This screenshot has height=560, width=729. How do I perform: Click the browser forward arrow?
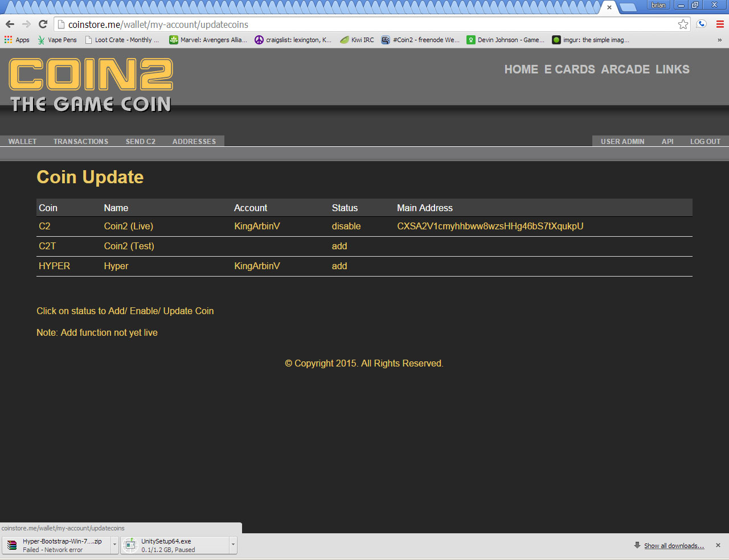pos(26,24)
